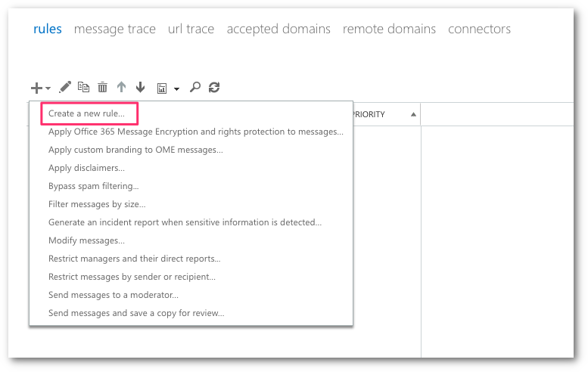Screen dimensions: 588x372
Task: Choose Modify messages menu item
Action: [86, 240]
